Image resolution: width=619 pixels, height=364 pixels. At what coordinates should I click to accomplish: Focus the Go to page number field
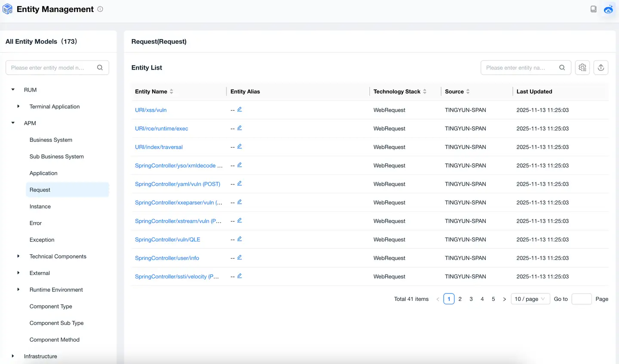click(x=581, y=299)
